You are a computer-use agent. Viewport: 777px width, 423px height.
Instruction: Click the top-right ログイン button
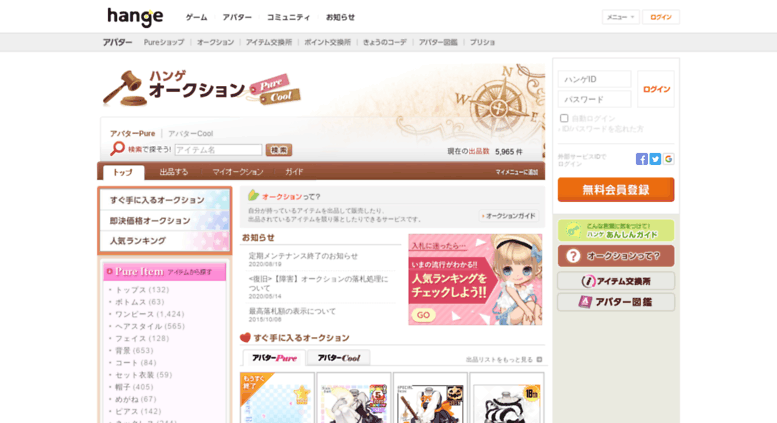[661, 17]
